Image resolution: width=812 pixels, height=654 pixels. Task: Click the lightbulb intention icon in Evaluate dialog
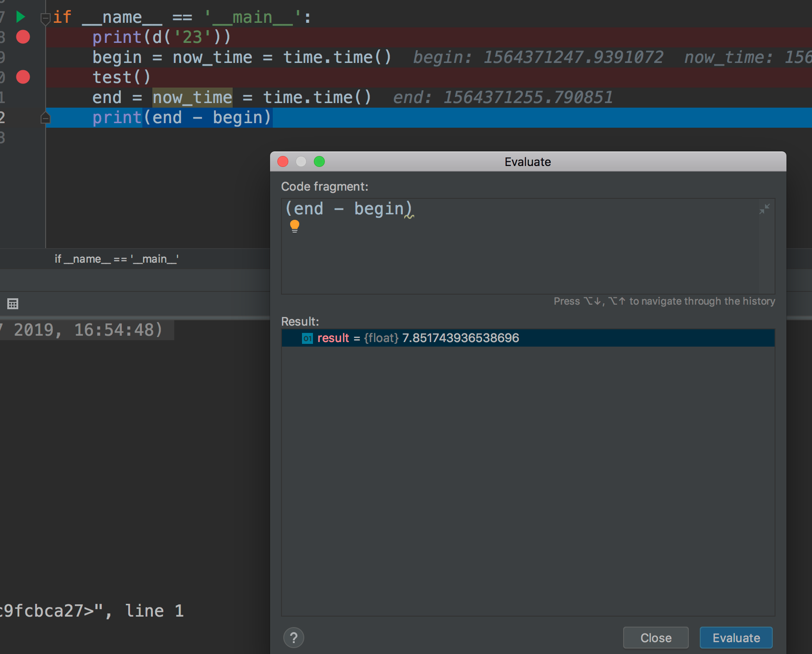295,225
